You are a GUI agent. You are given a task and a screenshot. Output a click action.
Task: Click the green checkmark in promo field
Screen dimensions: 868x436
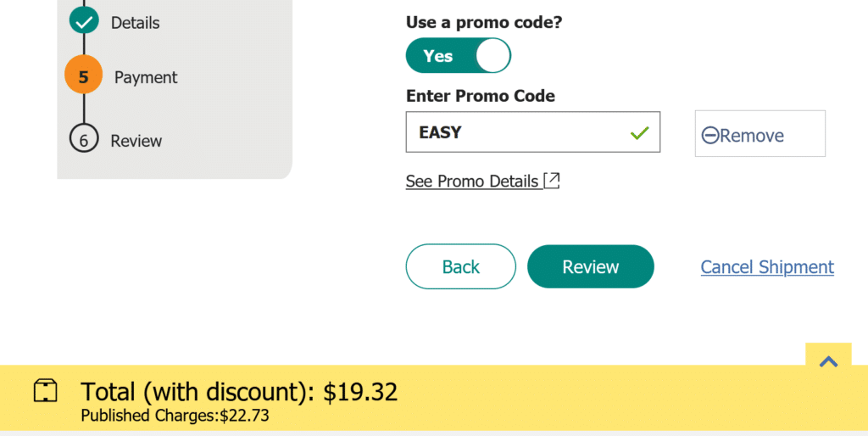[639, 133]
